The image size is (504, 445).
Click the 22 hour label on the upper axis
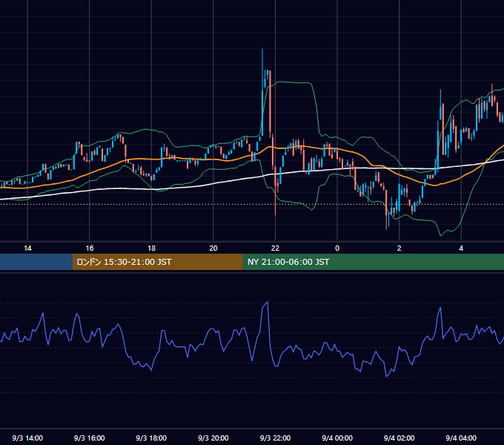coord(276,248)
